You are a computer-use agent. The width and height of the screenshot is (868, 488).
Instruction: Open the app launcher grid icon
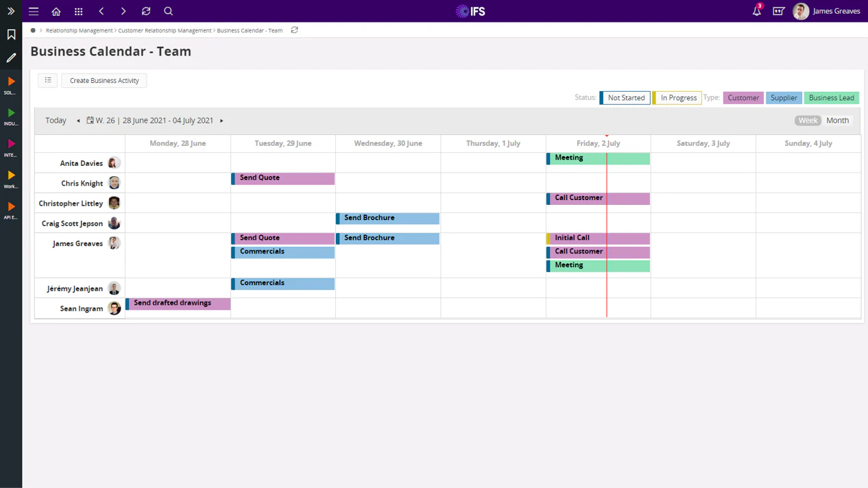pyautogui.click(x=78, y=11)
